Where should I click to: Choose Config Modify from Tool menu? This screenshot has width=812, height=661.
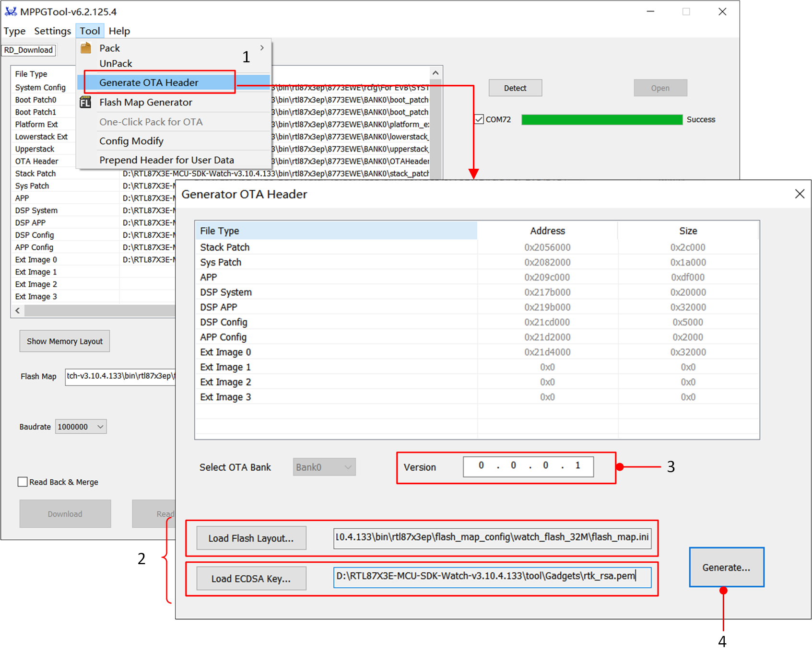point(131,141)
